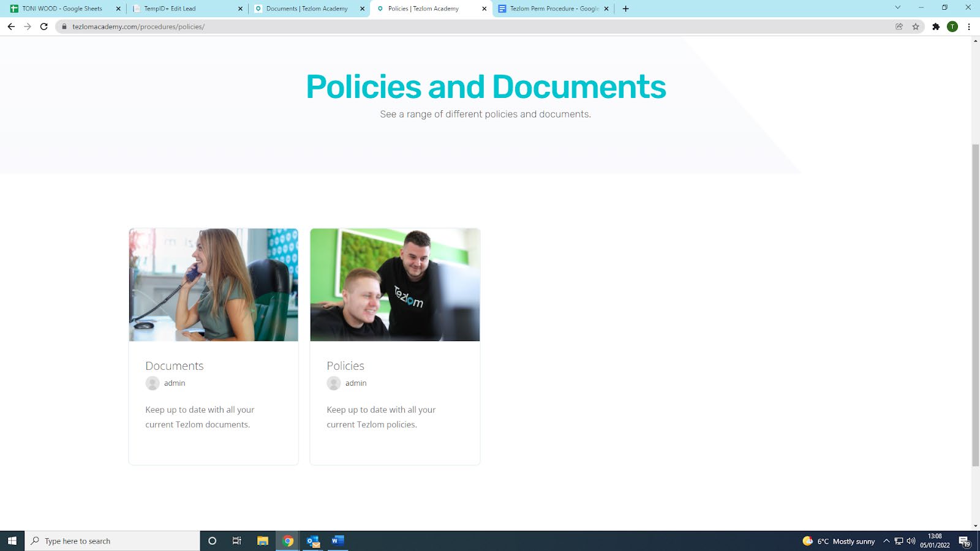Switch to TONI WOOD Google Sheets tab
Image resolution: width=980 pixels, height=551 pixels.
coord(61,9)
